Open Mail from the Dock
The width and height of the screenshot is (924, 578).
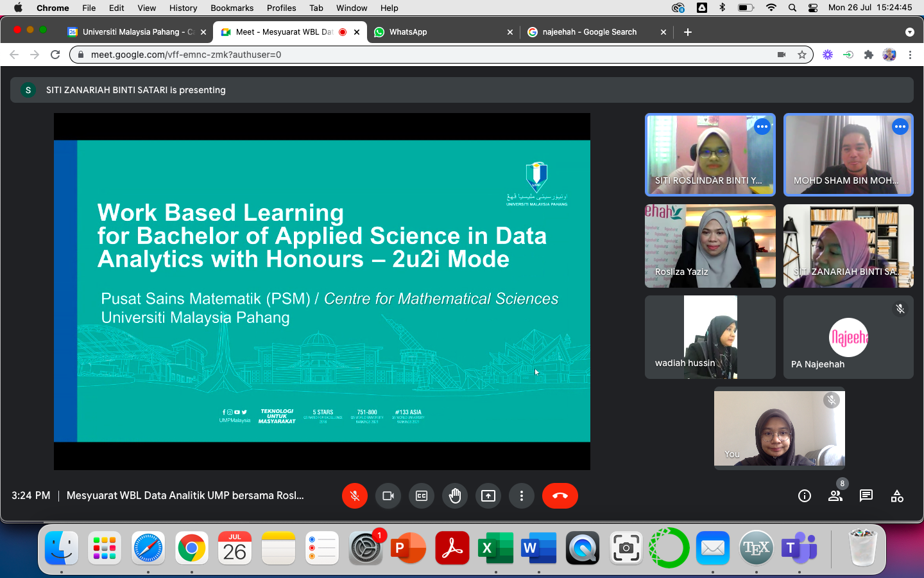pyautogui.click(x=713, y=548)
